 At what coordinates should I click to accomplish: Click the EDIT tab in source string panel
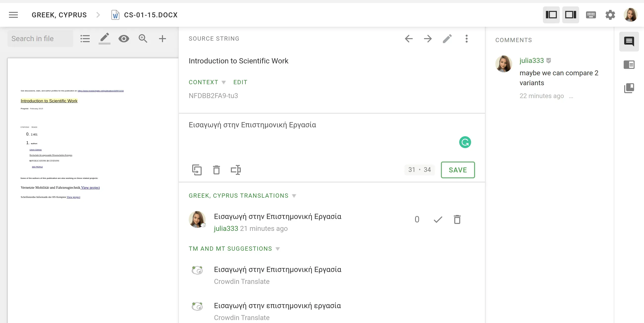(x=241, y=82)
